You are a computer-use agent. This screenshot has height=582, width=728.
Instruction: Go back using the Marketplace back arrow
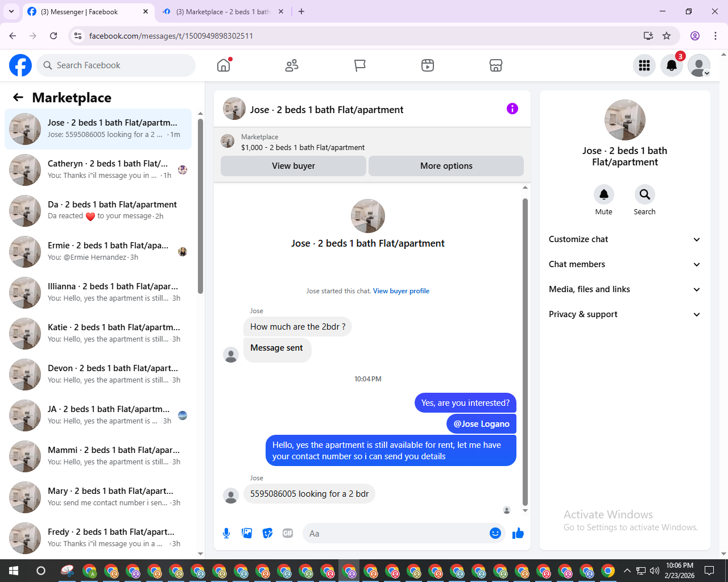pos(18,97)
